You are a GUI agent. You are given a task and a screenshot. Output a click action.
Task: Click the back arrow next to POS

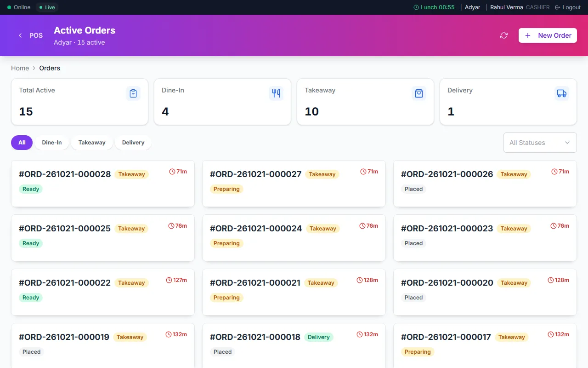coord(20,35)
